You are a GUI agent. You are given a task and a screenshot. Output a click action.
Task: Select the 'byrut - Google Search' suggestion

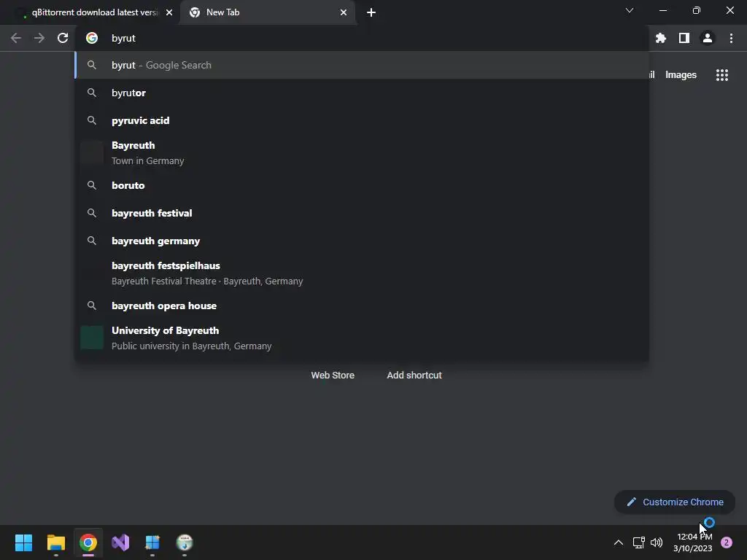[362, 65]
